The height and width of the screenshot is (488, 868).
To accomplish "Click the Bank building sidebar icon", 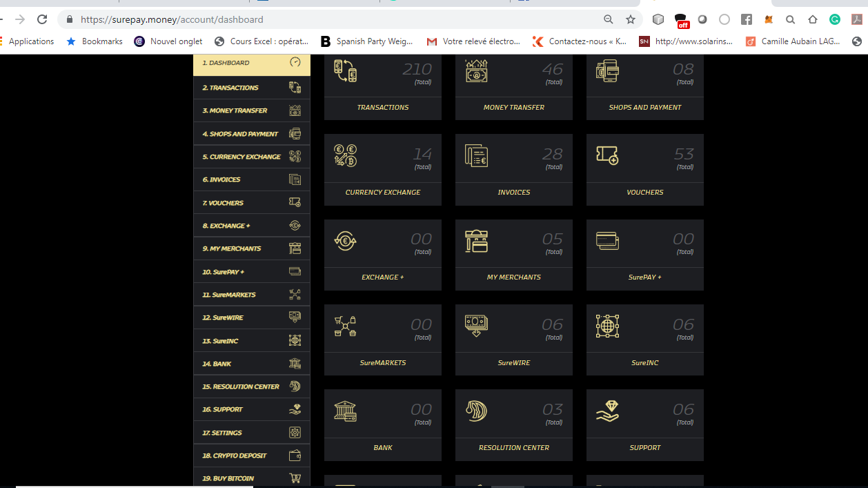I will coord(295,364).
